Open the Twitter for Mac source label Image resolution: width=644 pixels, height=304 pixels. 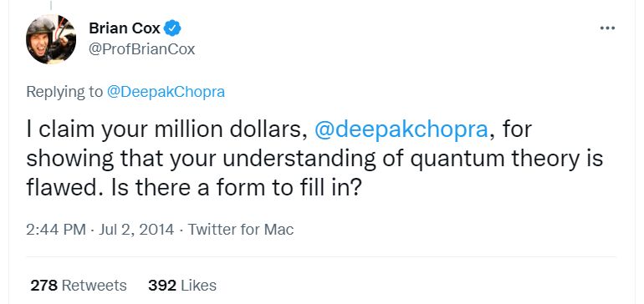[241, 230]
